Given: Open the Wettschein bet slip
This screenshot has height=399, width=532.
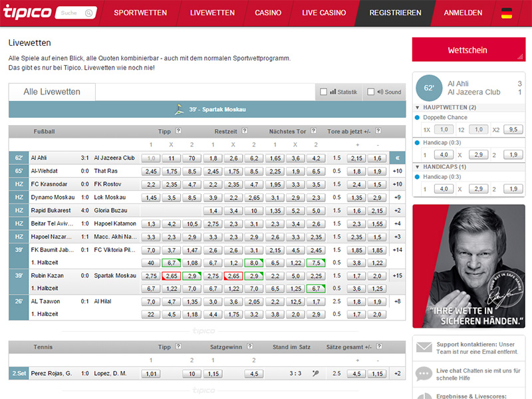Looking at the screenshot, I should point(469,50).
